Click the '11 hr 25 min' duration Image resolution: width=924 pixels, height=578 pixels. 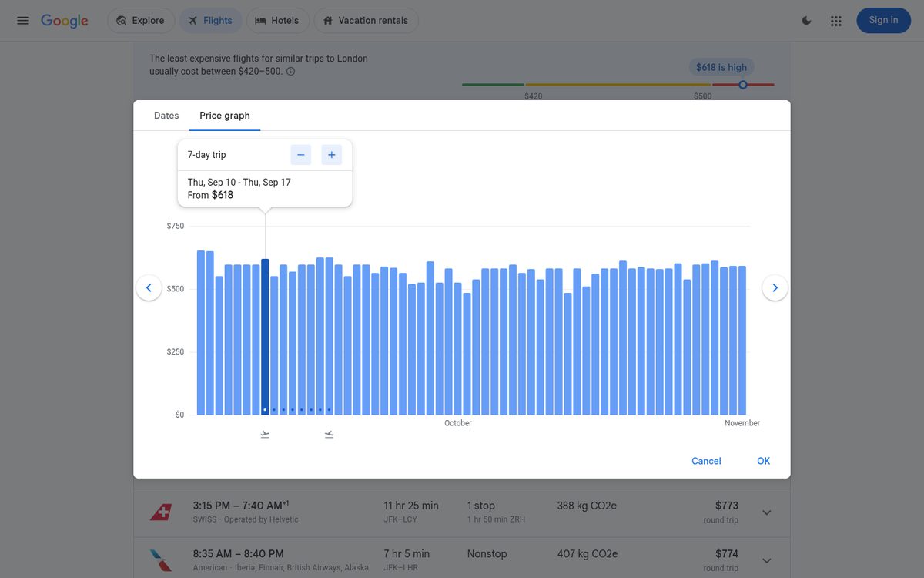pyautogui.click(x=411, y=506)
